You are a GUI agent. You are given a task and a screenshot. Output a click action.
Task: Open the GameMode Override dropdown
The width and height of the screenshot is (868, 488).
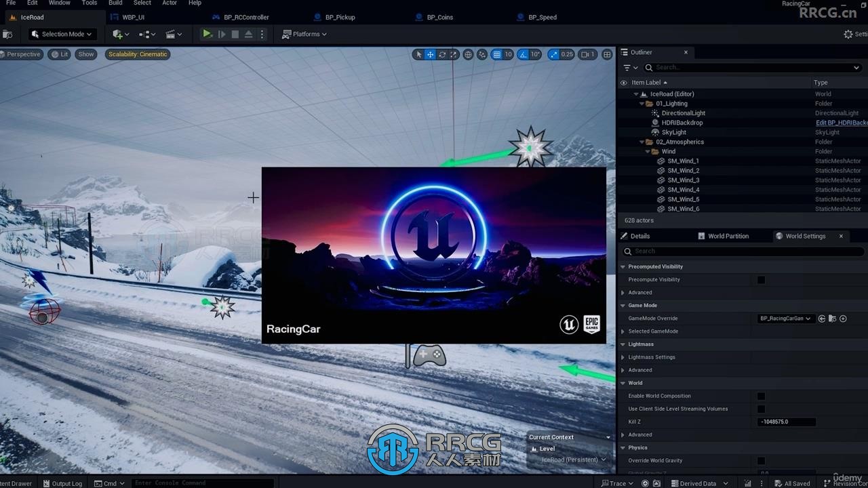786,319
